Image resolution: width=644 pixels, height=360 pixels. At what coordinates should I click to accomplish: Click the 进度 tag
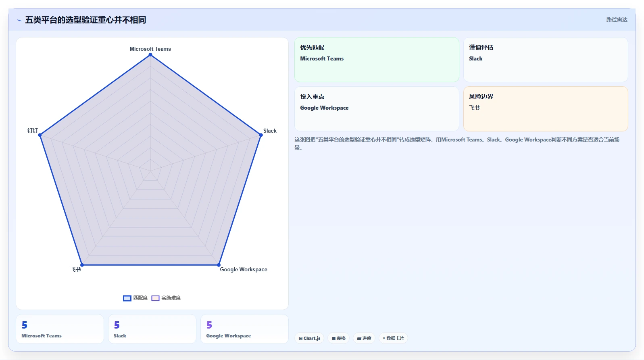click(364, 338)
